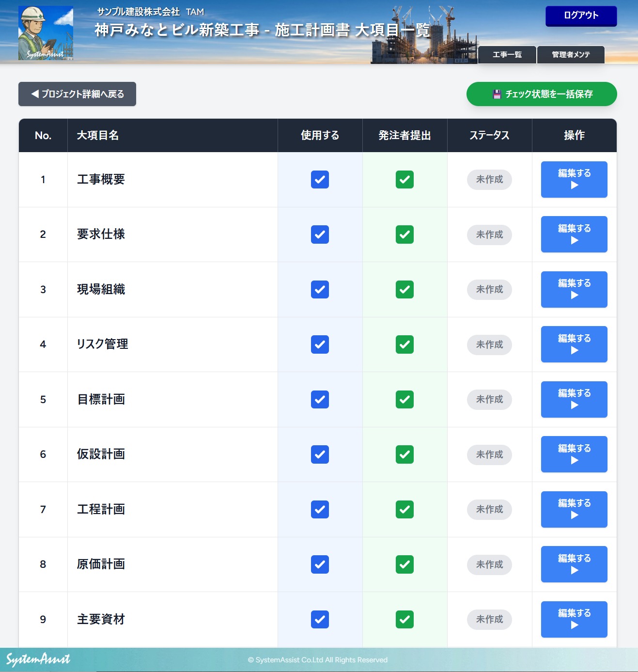Click the 大項目名 column header
The width and height of the screenshot is (638, 672).
click(98, 136)
